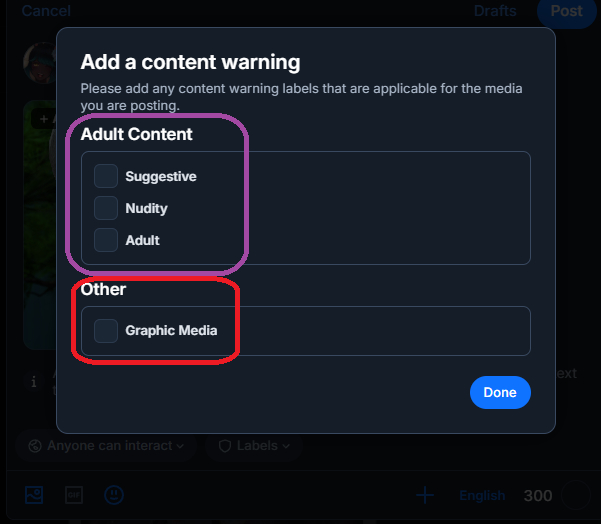Click the info icon below the image
This screenshot has height=524, width=601.
coord(33,381)
